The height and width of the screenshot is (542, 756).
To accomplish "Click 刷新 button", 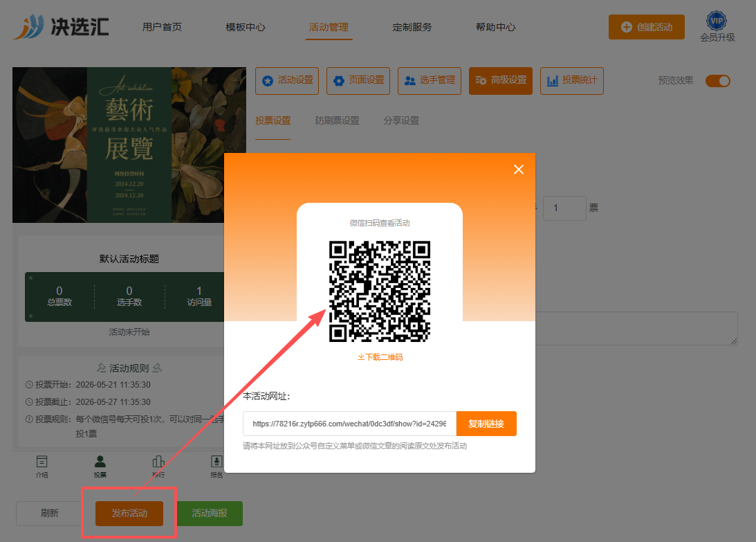I will tap(49, 513).
